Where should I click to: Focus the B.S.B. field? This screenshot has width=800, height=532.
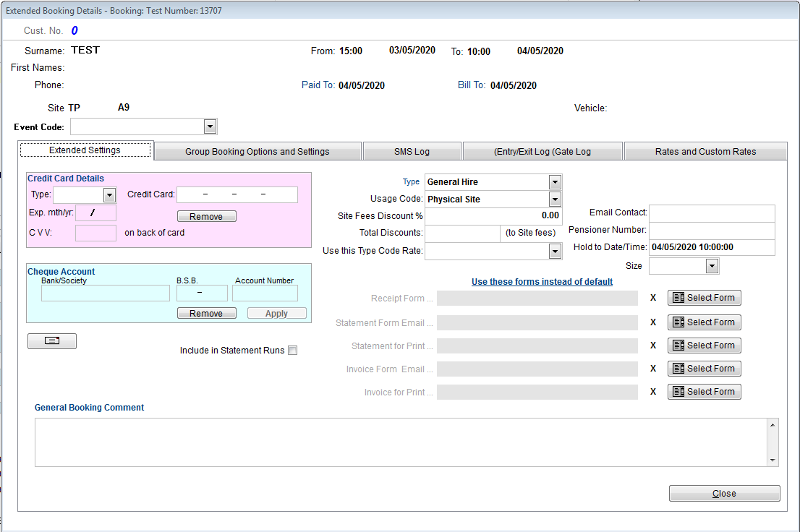pyautogui.click(x=202, y=293)
